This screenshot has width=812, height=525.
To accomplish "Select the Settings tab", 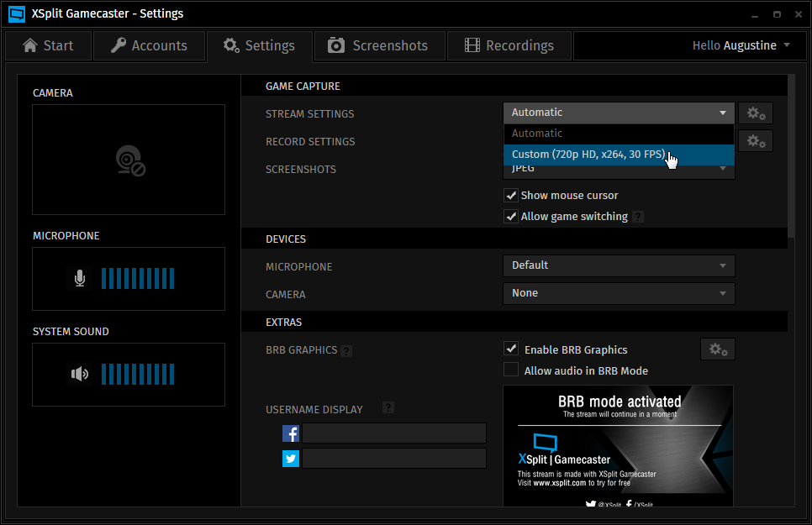I will pos(260,45).
